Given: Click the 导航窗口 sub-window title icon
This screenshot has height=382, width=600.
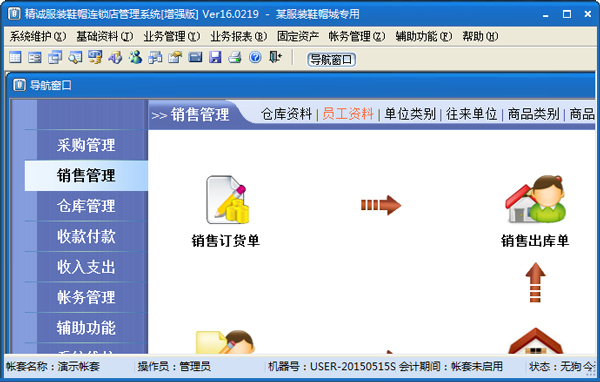Looking at the screenshot, I should coord(19,85).
